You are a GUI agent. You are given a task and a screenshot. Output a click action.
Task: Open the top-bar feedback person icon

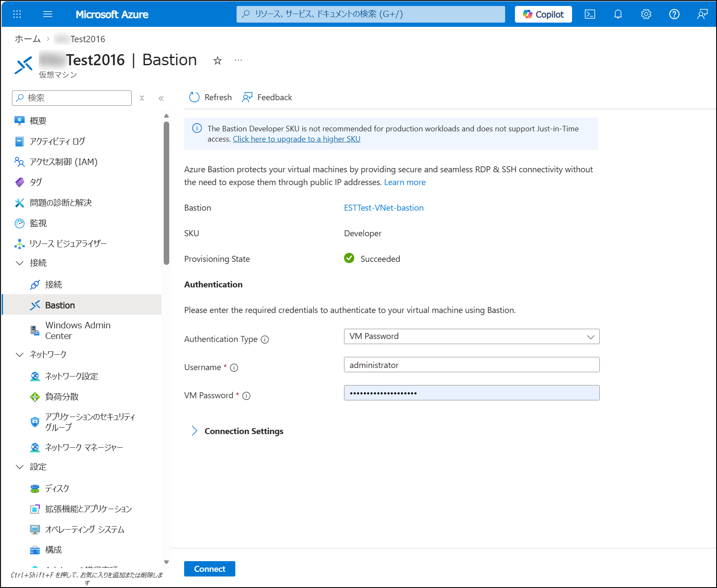coord(703,14)
